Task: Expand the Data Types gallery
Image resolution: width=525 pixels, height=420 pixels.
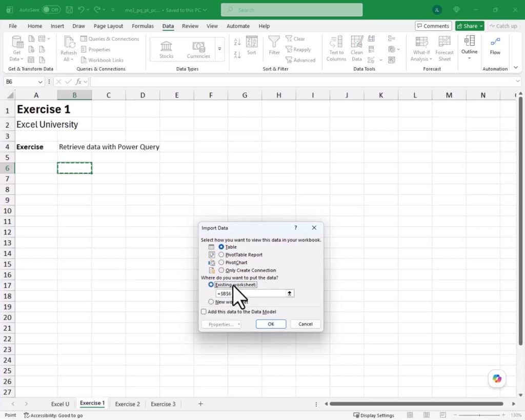Action: [219, 49]
